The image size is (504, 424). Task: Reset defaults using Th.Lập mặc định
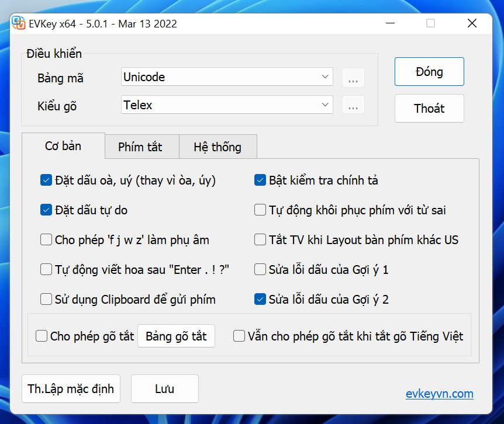71,388
